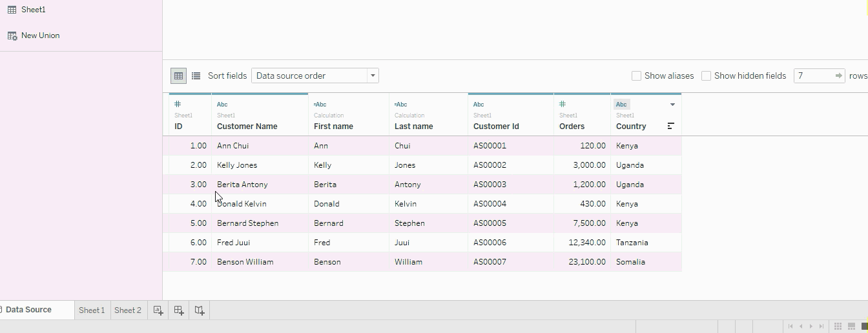Viewport: 868px width, 333px height.
Task: Select the Orders column header
Action: [x=572, y=126]
